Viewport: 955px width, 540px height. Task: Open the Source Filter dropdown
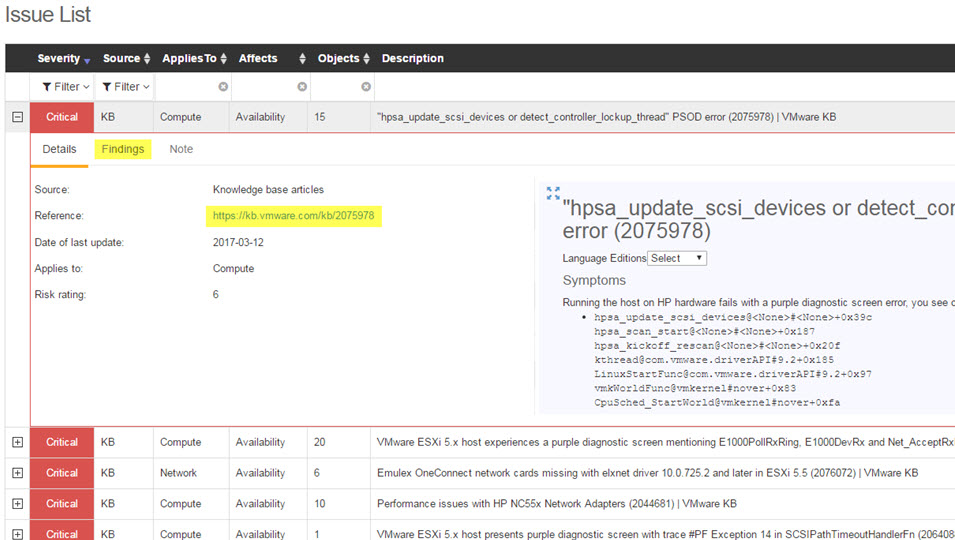pos(126,87)
